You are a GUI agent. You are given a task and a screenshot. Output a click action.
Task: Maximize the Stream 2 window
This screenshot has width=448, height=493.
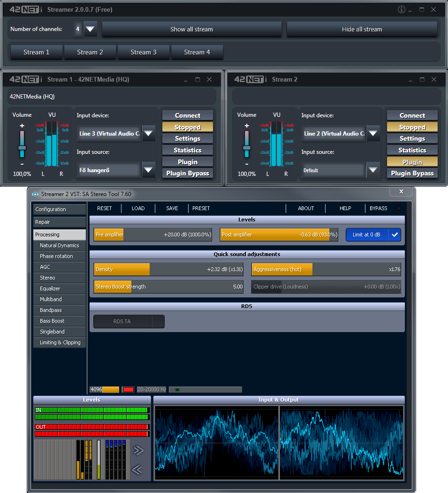422,80
